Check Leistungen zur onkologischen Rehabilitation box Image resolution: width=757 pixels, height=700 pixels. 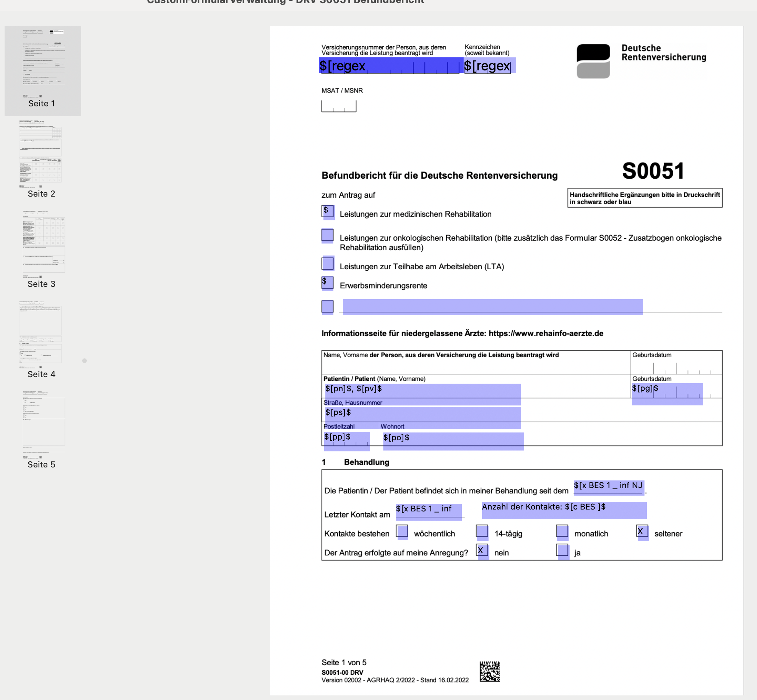point(328,235)
